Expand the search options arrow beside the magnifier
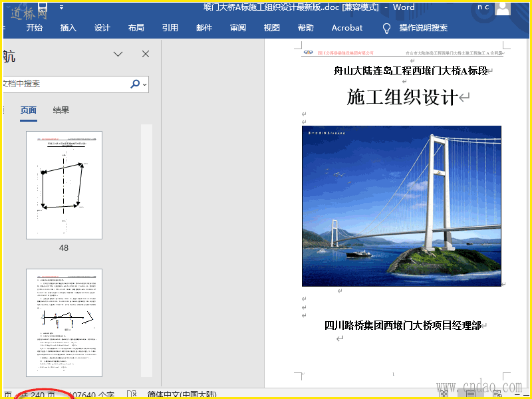Image resolution: width=532 pixels, height=399 pixels. coord(145,84)
